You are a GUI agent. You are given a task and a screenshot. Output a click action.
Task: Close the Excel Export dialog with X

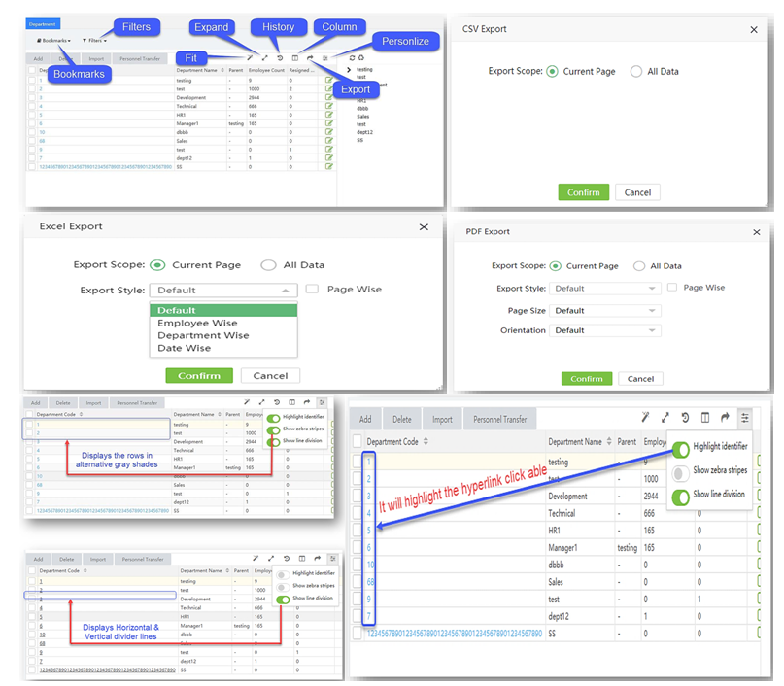click(x=424, y=226)
